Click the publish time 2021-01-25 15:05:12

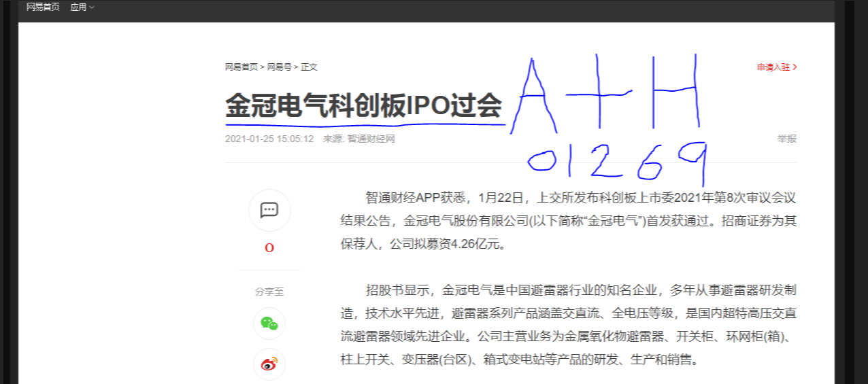tap(269, 139)
